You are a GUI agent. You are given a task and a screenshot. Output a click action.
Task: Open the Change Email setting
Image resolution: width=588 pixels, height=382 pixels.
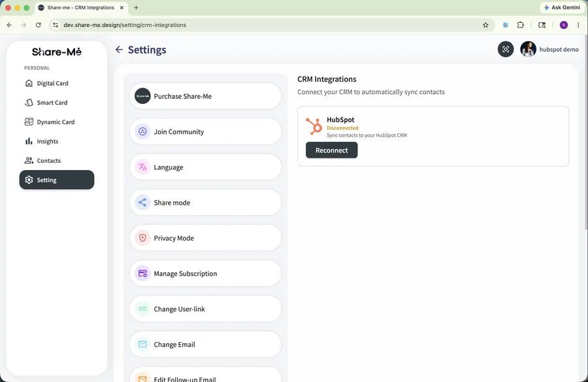206,345
